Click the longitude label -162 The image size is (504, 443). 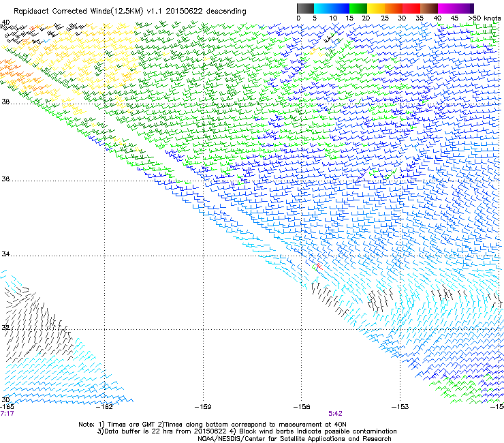104,407
